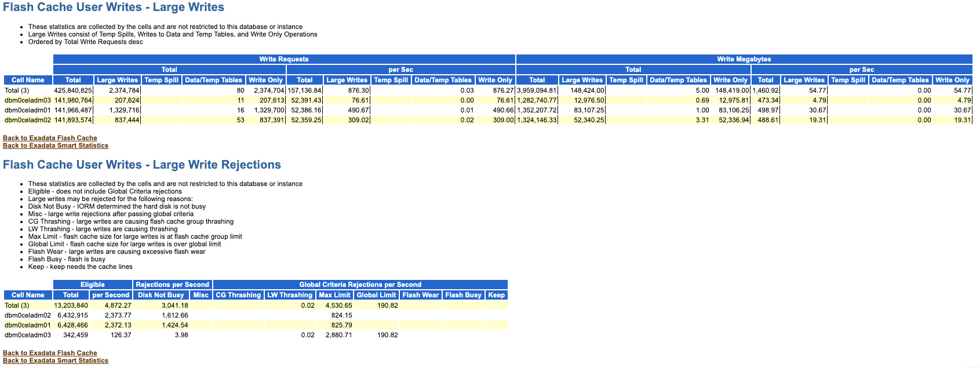The image size is (980, 368).
Task: Click rejections value 4,872.27
Action: (118, 305)
